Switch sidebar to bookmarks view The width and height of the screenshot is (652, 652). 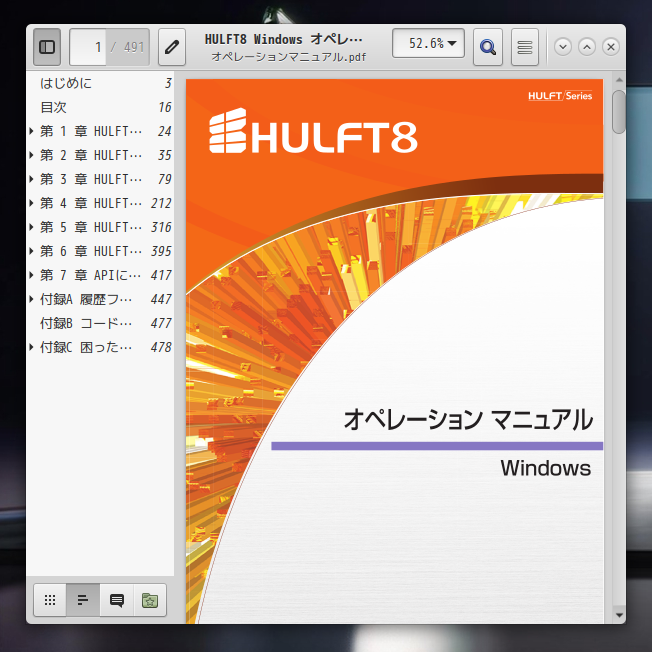(x=150, y=600)
